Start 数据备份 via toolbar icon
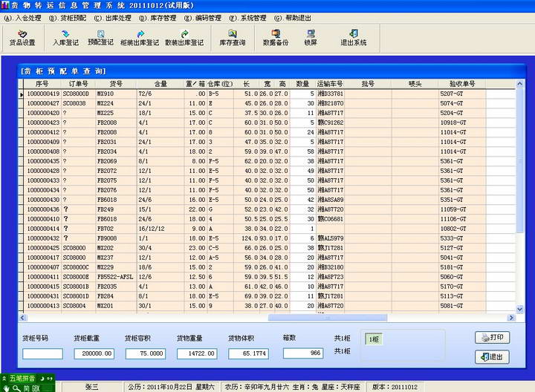 point(276,38)
